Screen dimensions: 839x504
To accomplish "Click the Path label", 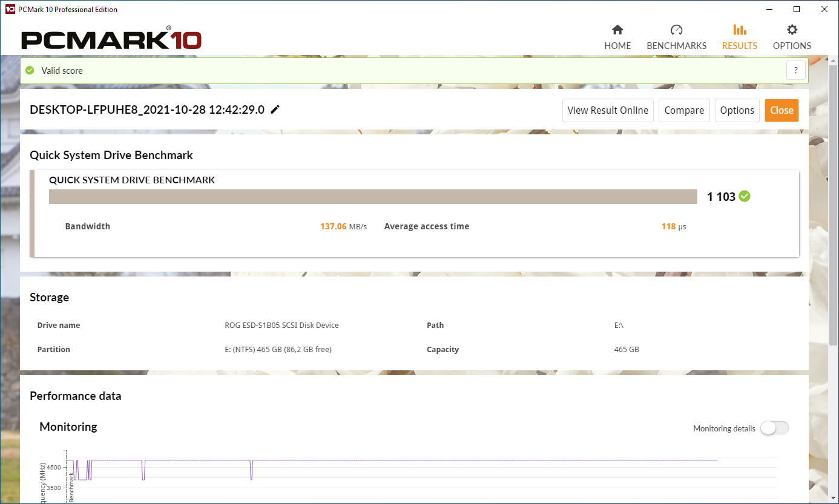I will [x=435, y=325].
